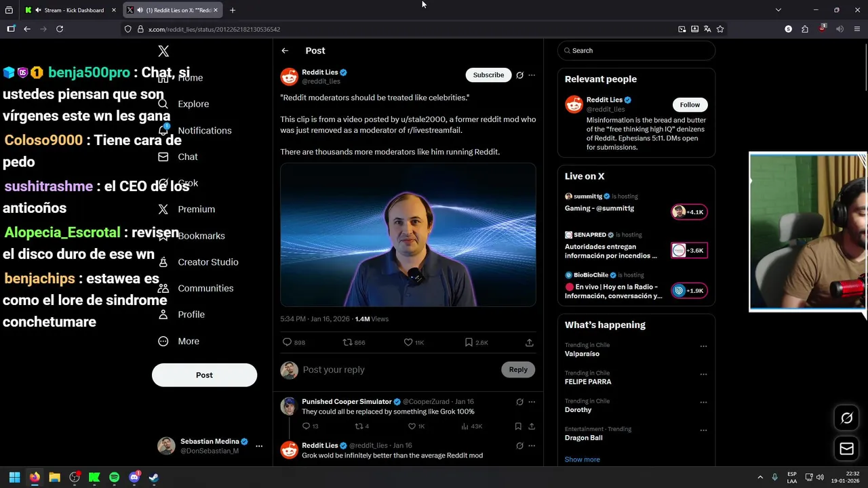Click the translate page icon
Image resolution: width=868 pixels, height=488 pixels.
[x=707, y=29]
